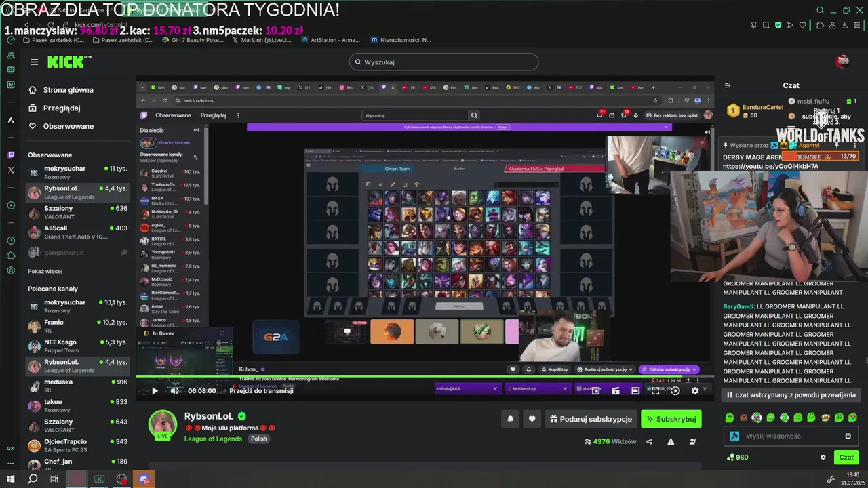Go to Strona główna
This screenshot has height=488, width=868.
click(x=68, y=90)
